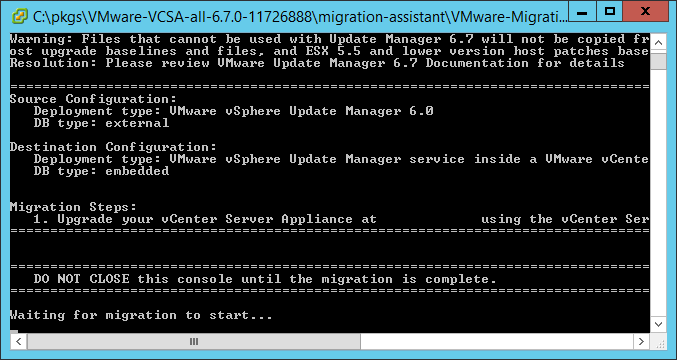
Task: Click the vertical scrollbar thumb
Action: 658,60
